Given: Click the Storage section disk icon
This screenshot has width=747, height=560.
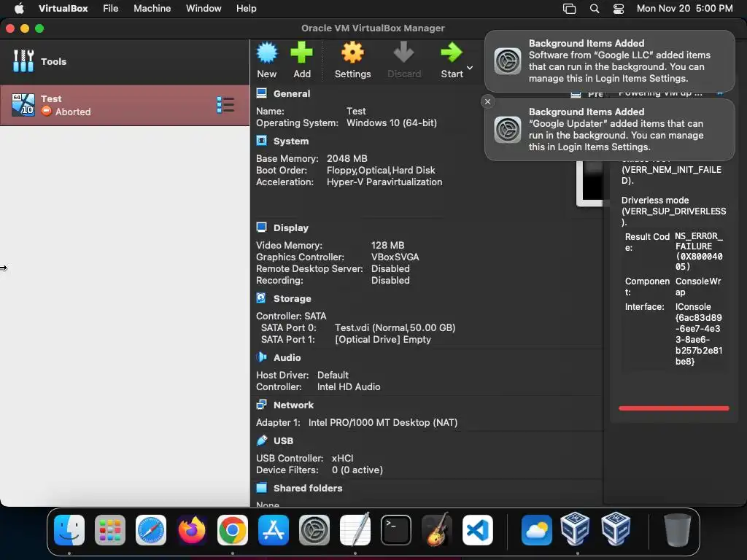Looking at the screenshot, I should 261,298.
